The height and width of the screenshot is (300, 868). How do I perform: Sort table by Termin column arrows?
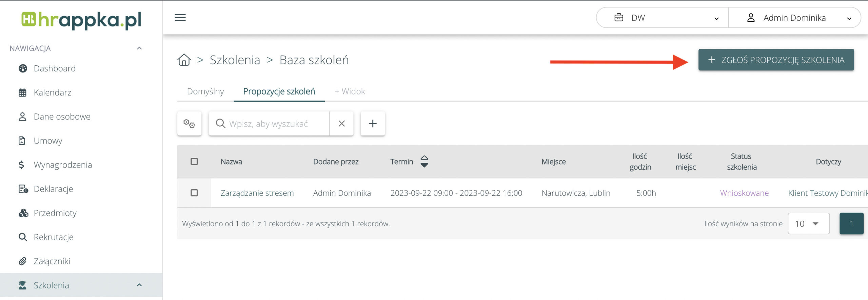click(424, 162)
